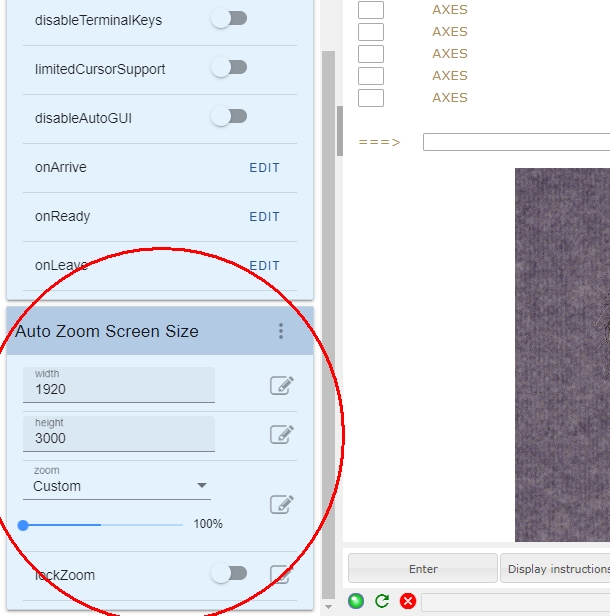The image size is (610, 616).
Task: Click the scrollbar down arrow
Action: (328, 607)
